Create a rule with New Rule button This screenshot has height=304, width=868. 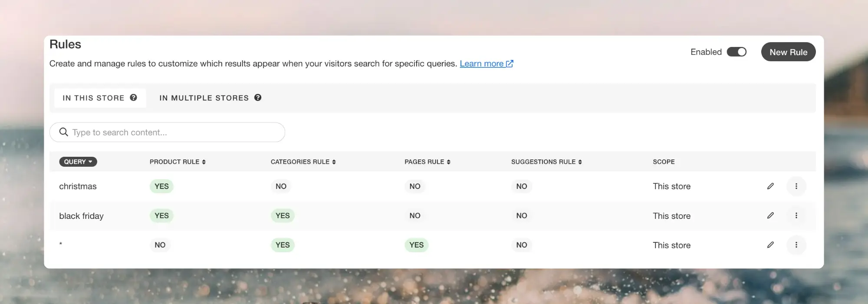[x=788, y=52]
